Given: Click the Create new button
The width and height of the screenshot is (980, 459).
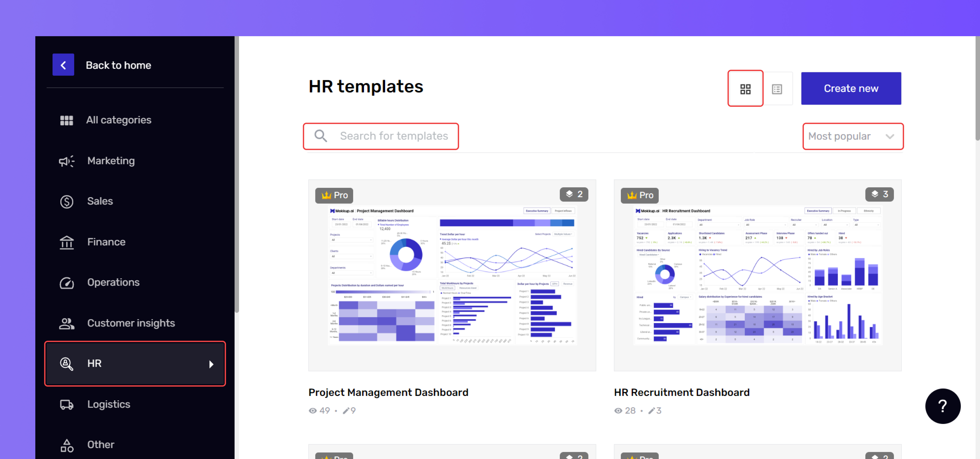Looking at the screenshot, I should (851, 89).
